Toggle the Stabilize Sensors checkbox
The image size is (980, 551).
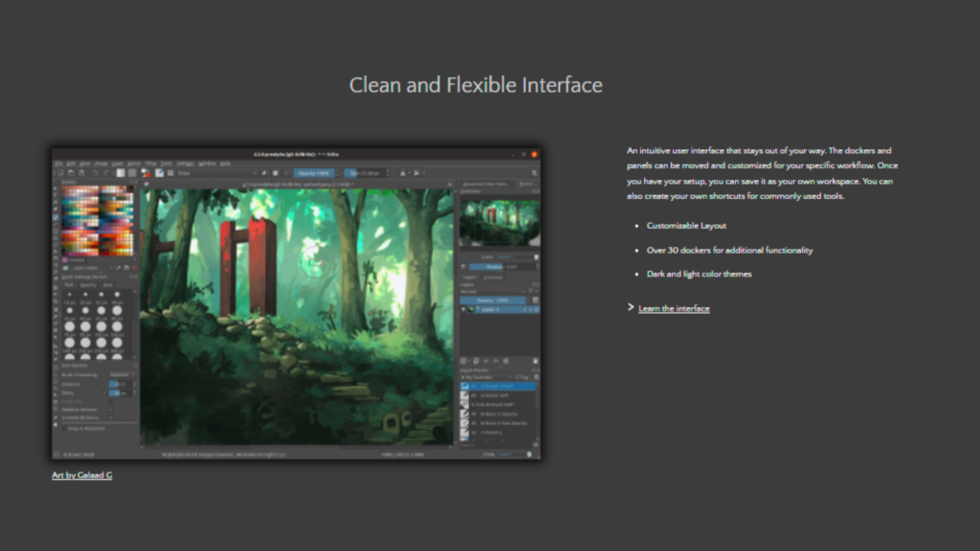pos(111,409)
